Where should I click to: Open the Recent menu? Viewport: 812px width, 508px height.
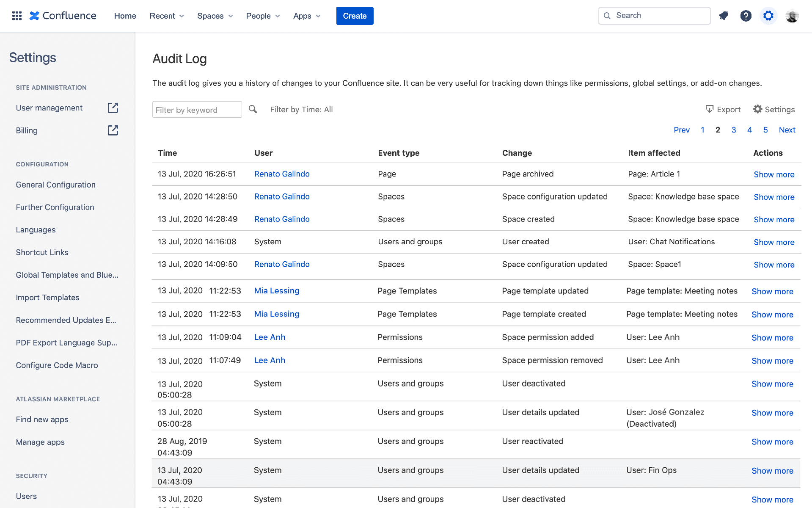166,16
